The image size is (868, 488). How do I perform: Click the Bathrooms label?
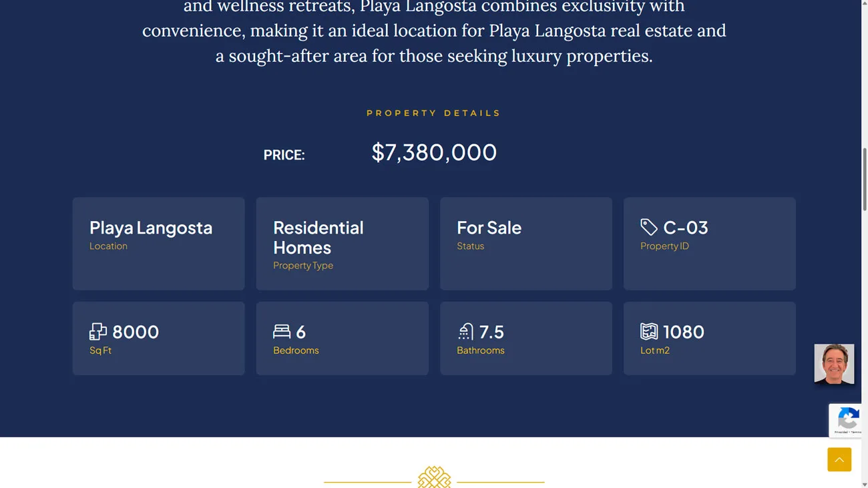[481, 350]
